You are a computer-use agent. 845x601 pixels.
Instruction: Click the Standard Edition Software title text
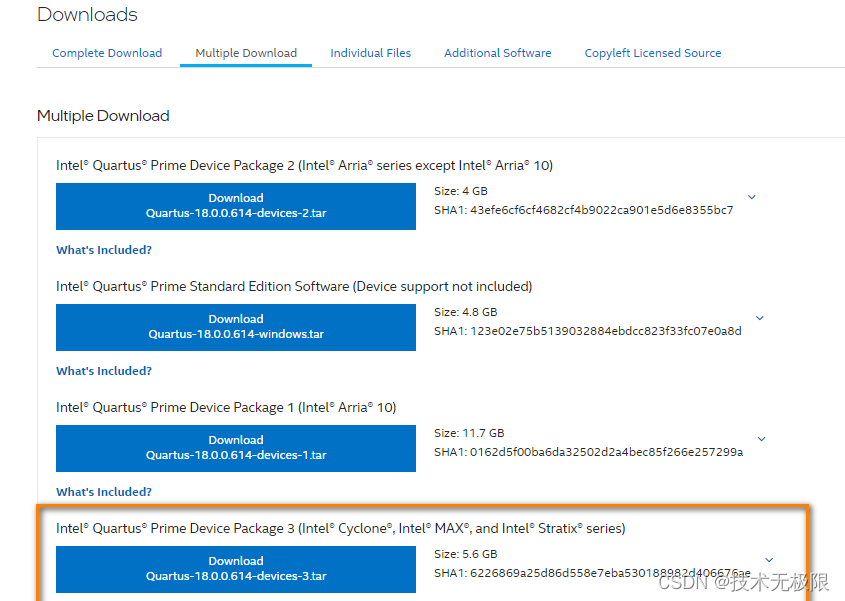[x=294, y=286]
